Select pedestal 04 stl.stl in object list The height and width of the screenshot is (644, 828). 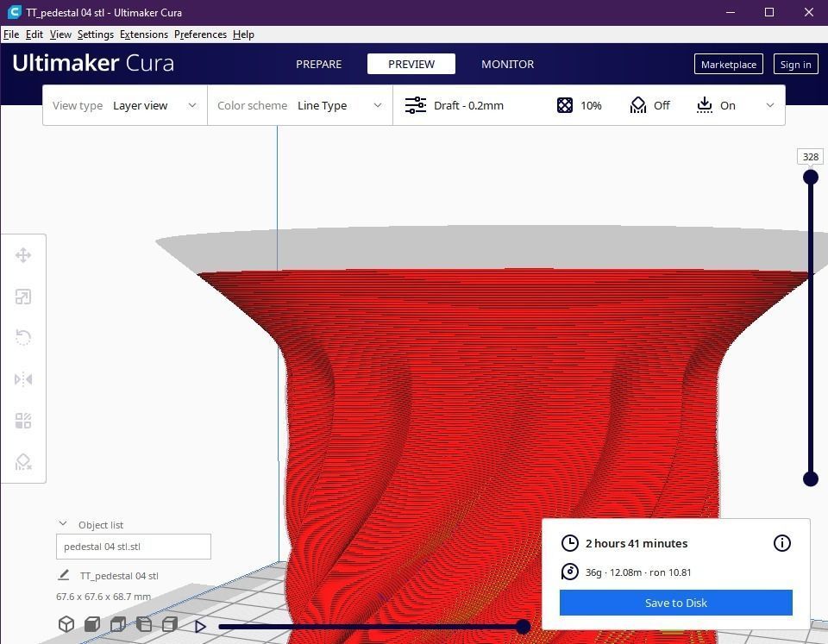tap(134, 547)
